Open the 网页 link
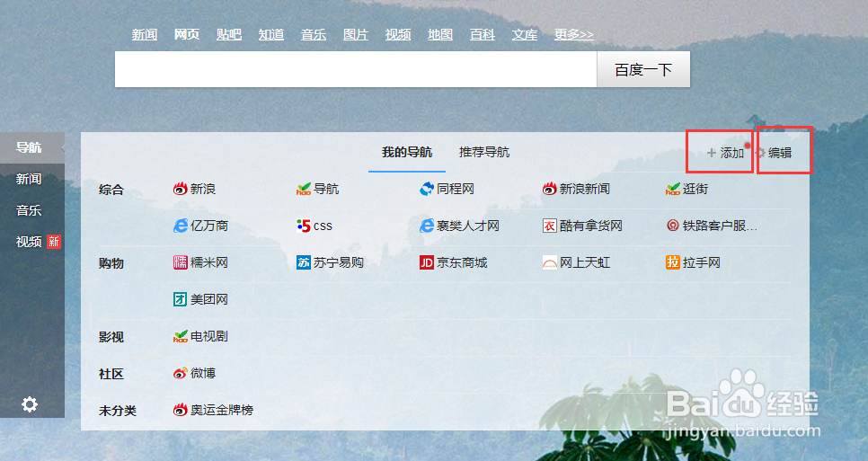Screen dimensions: 868x461 click(187, 34)
